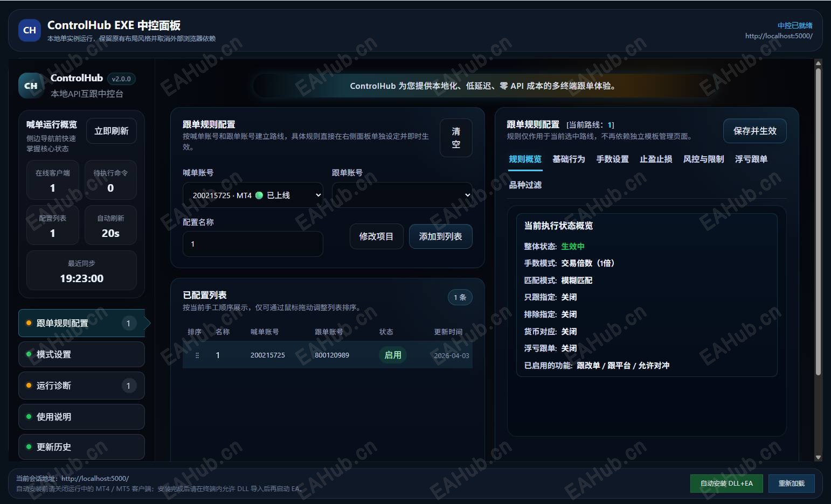Switch to the 浮亏跟单 tab
Image resolution: width=831 pixels, height=504 pixels.
coord(751,159)
